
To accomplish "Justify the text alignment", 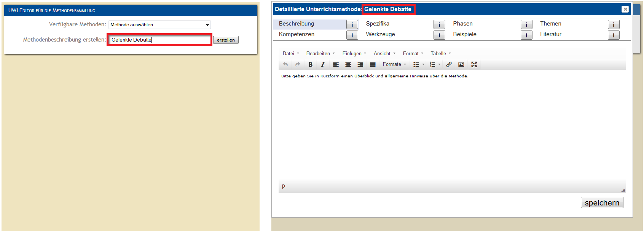I will pos(373,64).
